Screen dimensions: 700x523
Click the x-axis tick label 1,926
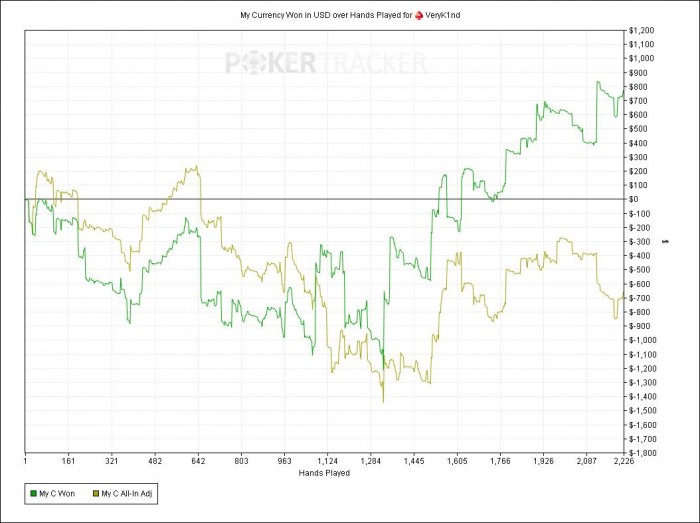pos(544,461)
